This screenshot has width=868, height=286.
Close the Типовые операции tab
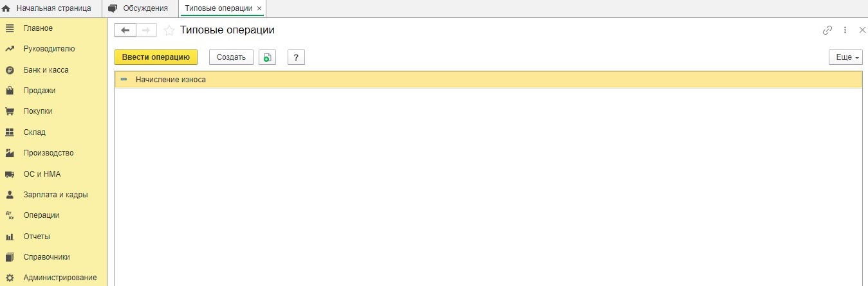259,8
